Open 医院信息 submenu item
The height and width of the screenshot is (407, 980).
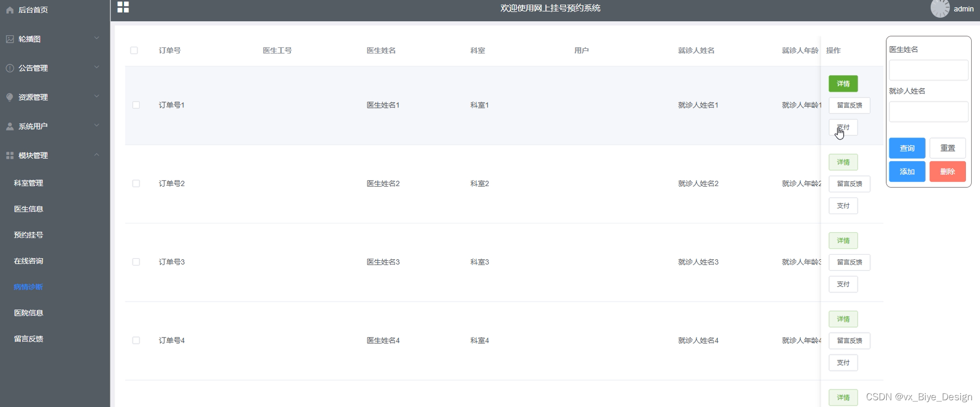(x=29, y=313)
